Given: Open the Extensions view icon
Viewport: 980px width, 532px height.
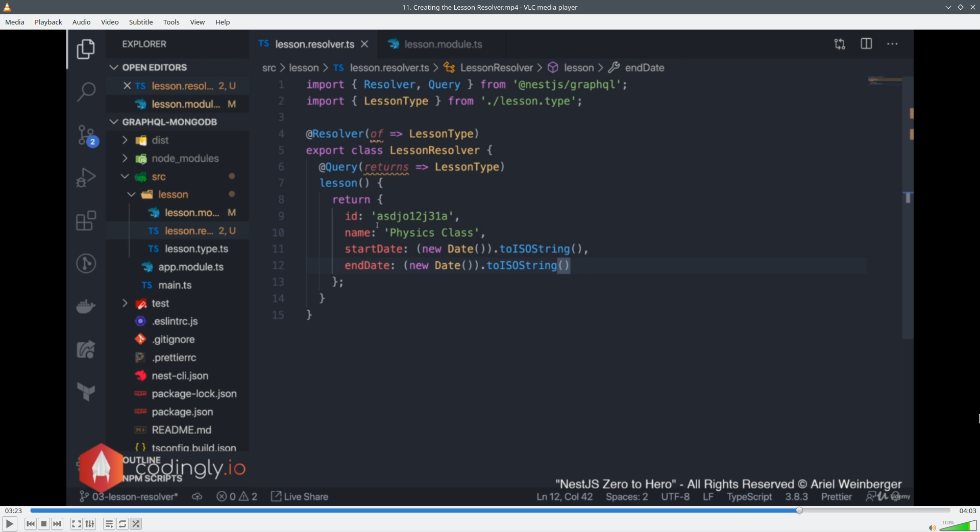Looking at the screenshot, I should click(x=86, y=220).
